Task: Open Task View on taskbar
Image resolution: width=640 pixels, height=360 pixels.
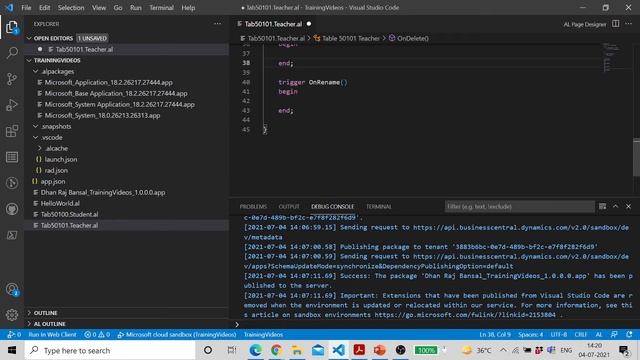Action: [232, 350]
